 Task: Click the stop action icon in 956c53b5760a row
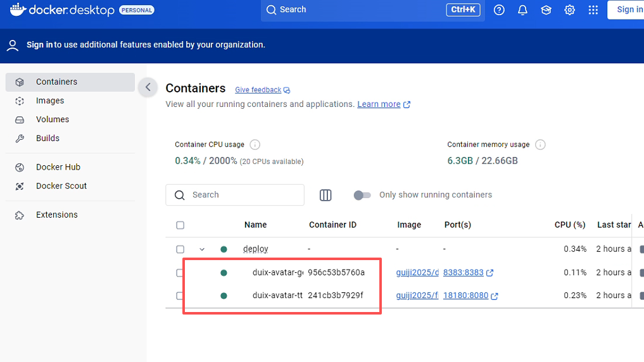(x=641, y=273)
